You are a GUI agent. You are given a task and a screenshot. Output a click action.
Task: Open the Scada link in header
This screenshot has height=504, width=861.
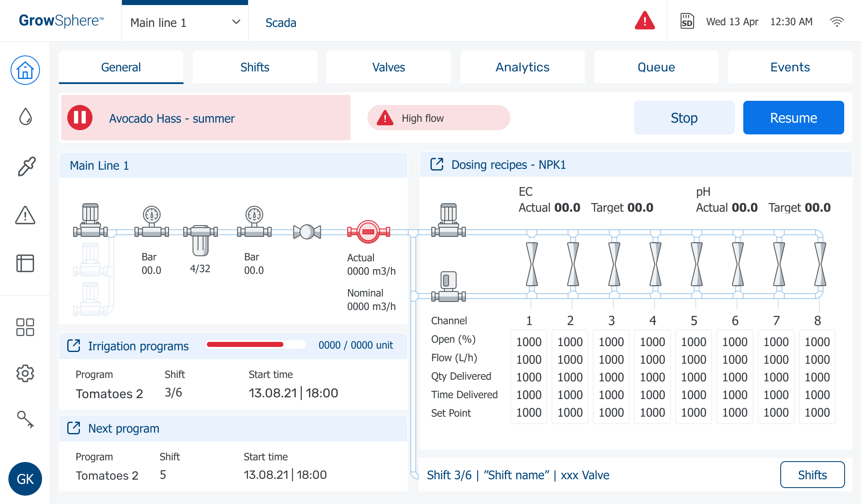[281, 23]
